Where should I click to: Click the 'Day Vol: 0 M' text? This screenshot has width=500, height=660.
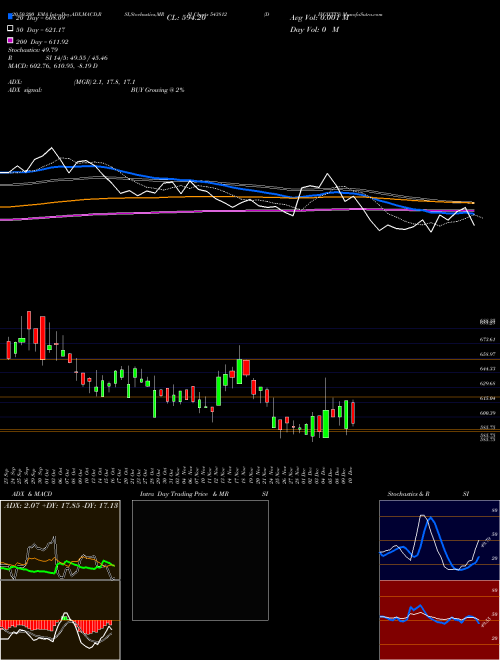pyautogui.click(x=314, y=29)
